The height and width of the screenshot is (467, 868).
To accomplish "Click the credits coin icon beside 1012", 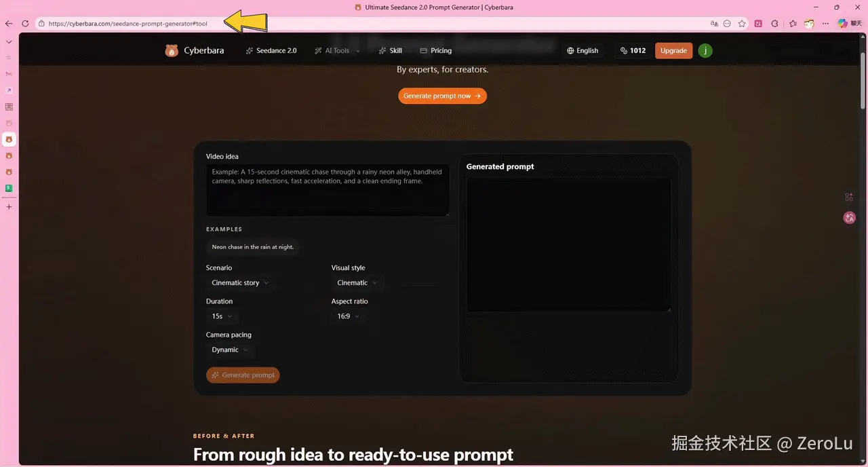I will (624, 51).
